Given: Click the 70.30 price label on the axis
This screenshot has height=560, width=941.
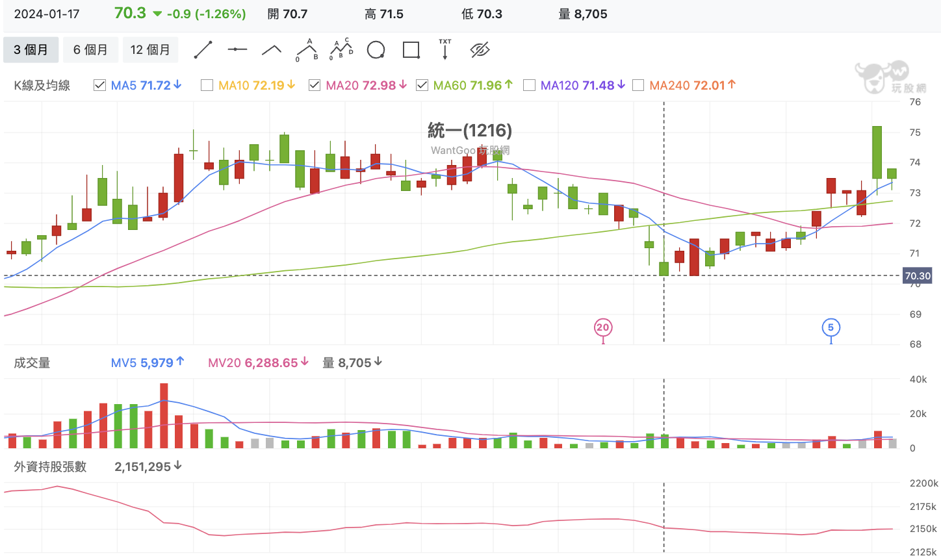Looking at the screenshot, I should coord(918,276).
